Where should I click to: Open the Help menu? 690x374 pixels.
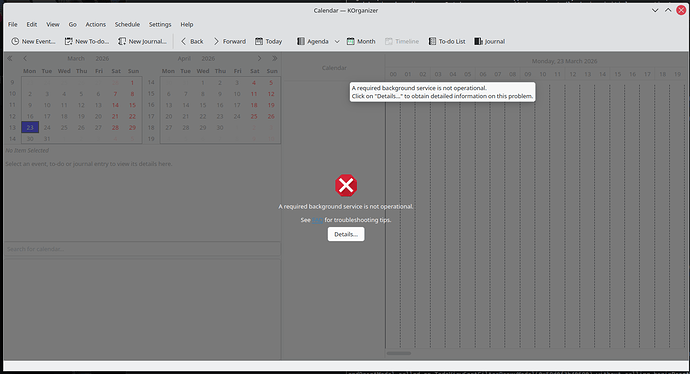pyautogui.click(x=187, y=24)
